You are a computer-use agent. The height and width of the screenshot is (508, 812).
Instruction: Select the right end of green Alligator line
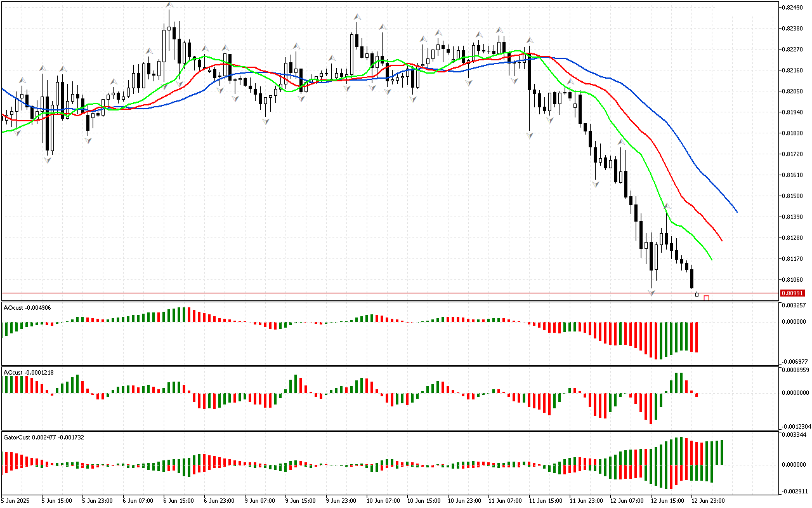click(711, 259)
